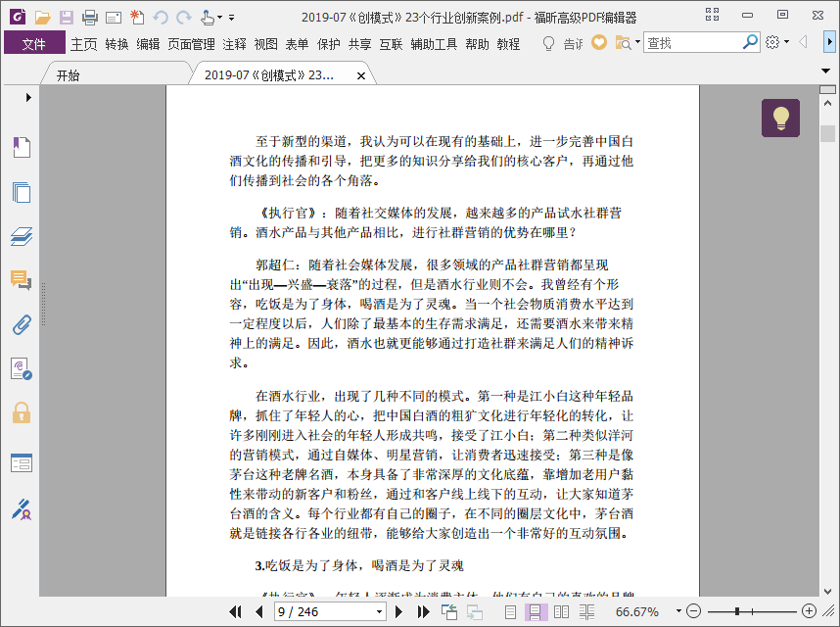Open the security padlock panel

(22, 413)
